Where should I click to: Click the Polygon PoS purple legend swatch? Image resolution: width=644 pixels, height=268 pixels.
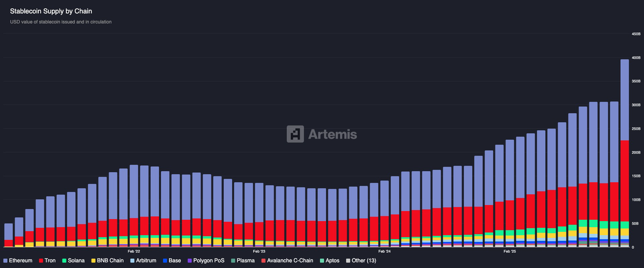189,260
